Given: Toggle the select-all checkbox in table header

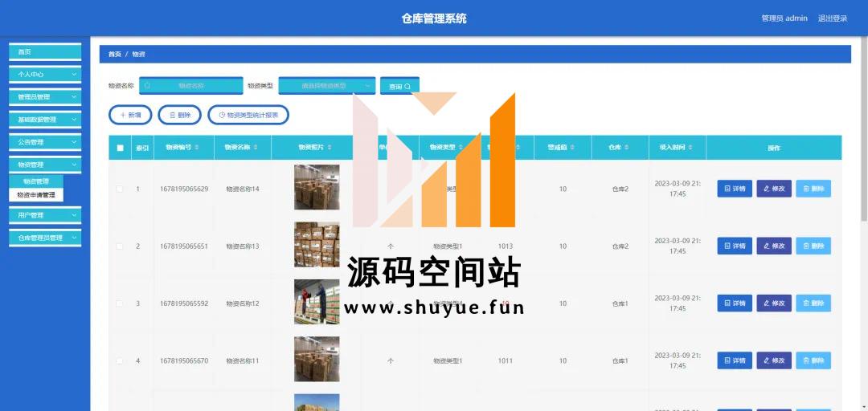Looking at the screenshot, I should click(120, 148).
